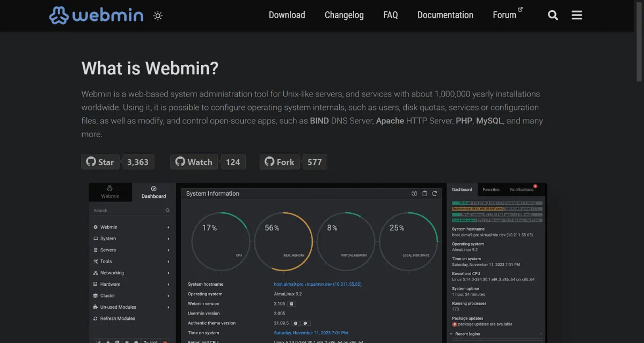
Task: Click the layers icon beside Cluster
Action: coord(96,296)
